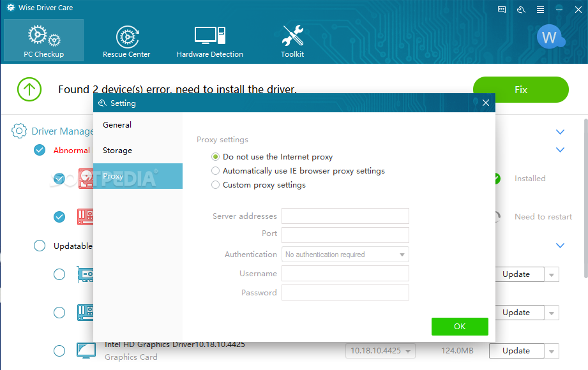Collapse the Driver Manager section chevron
Screen dimensions: 588x370
pos(561,131)
